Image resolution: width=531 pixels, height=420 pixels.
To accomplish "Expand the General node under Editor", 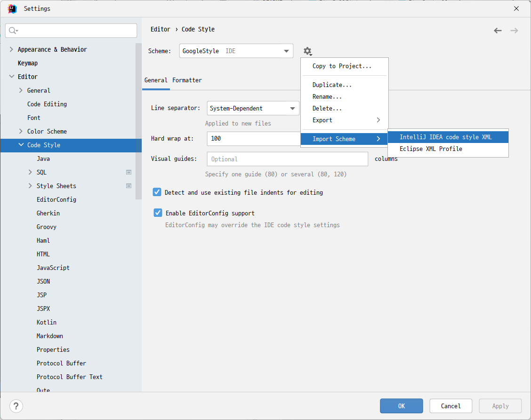I will click(x=21, y=90).
